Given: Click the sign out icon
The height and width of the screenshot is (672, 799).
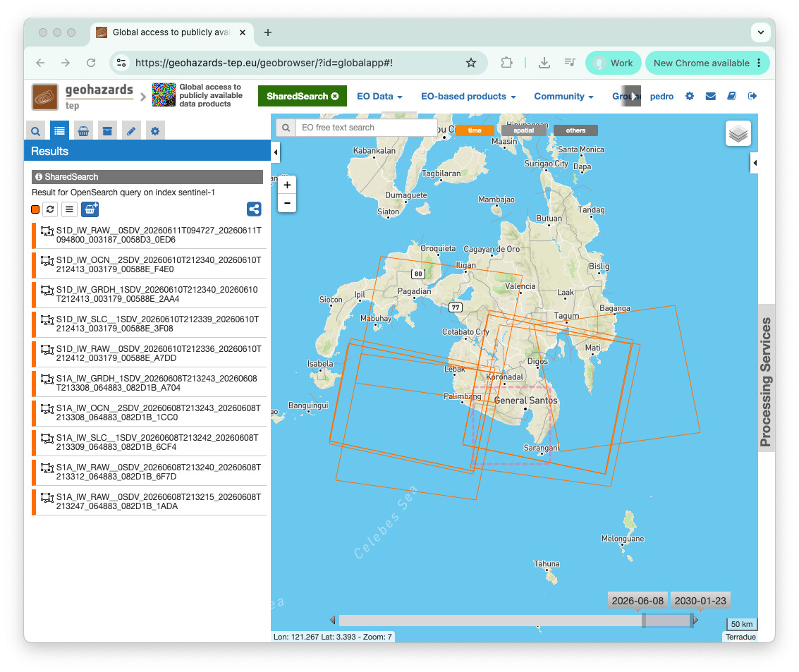Looking at the screenshot, I should coord(752,96).
